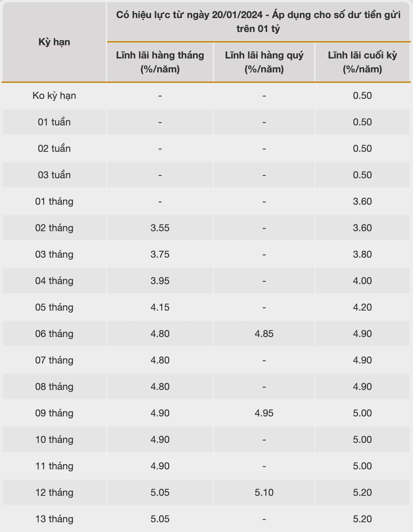
Task: Select the 4.85 quarterly rate for 06 tháng
Action: click(264, 334)
